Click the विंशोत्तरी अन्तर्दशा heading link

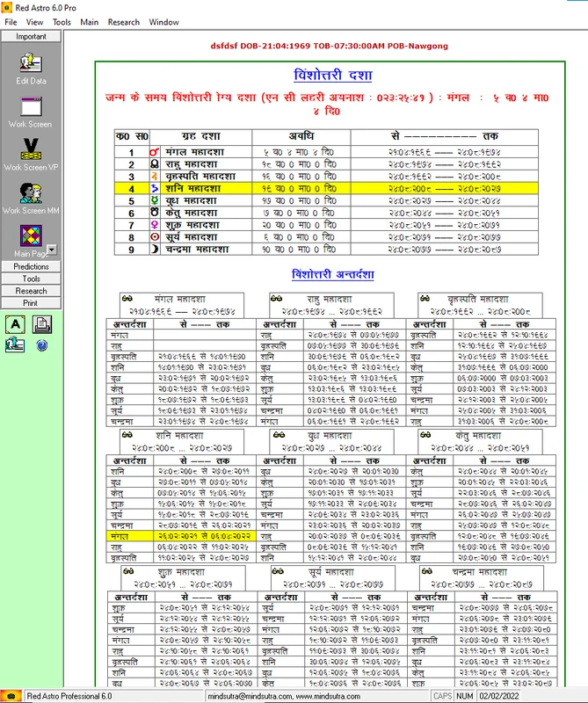tap(333, 274)
